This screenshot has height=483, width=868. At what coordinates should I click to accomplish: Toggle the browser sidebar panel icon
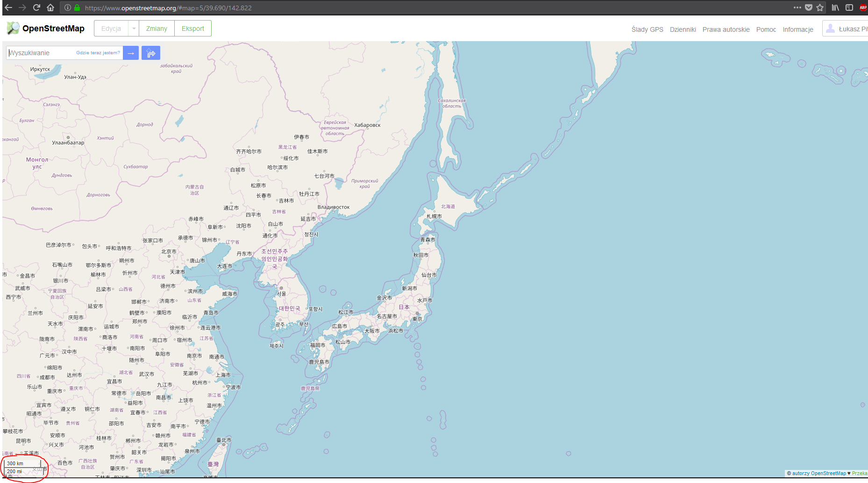(x=849, y=7)
